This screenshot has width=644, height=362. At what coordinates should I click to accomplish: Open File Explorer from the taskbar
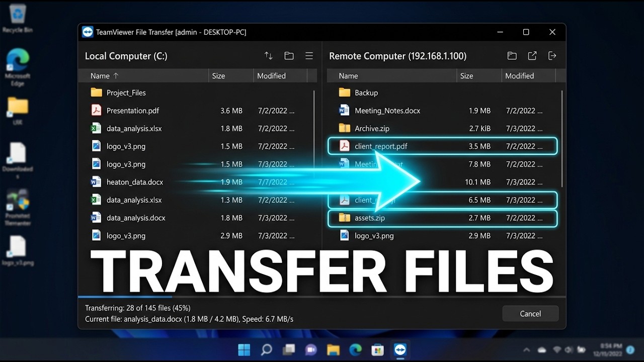(333, 349)
